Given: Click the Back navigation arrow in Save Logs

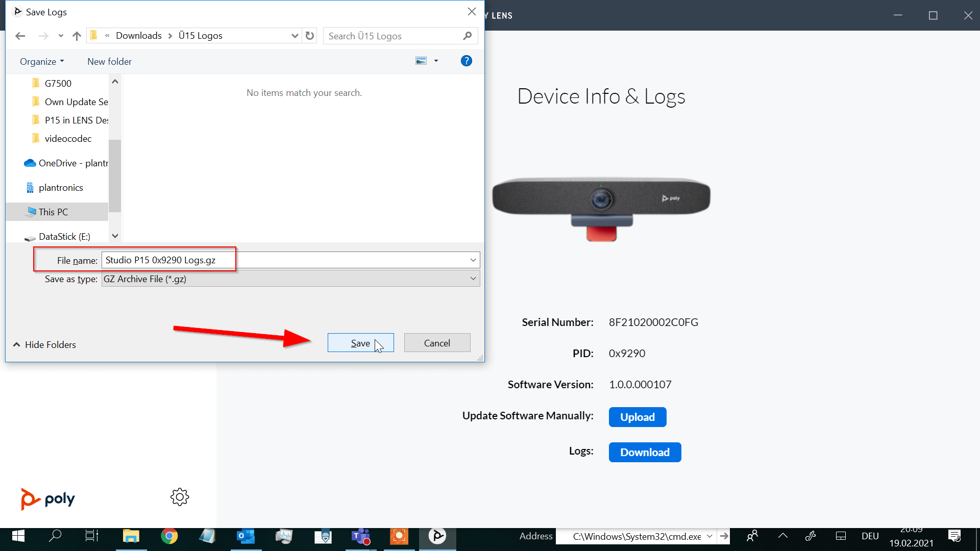Looking at the screenshot, I should click(20, 36).
